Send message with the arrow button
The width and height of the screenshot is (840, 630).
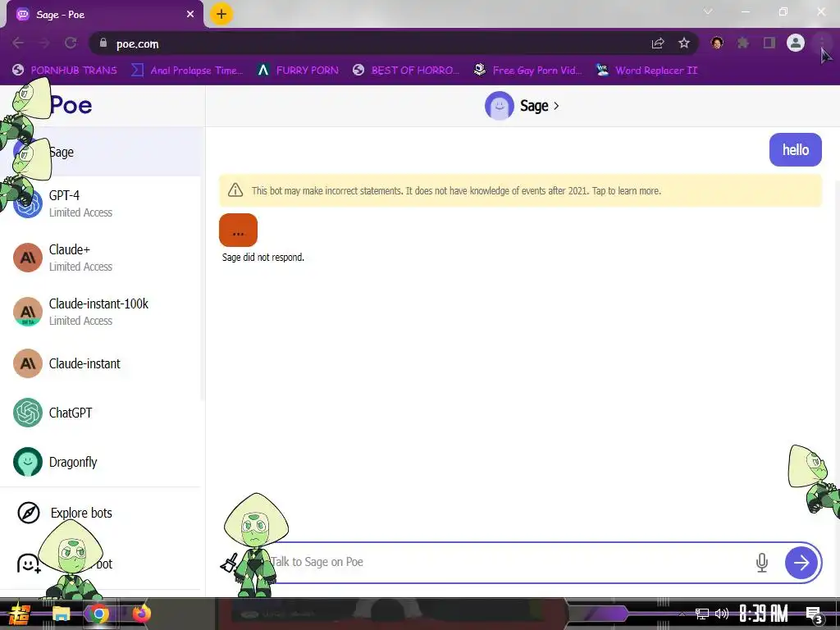tap(801, 563)
